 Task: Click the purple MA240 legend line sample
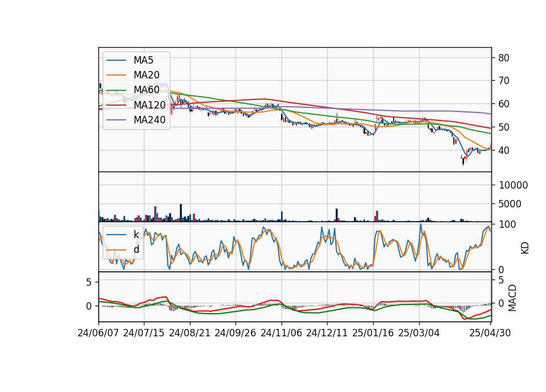116,120
